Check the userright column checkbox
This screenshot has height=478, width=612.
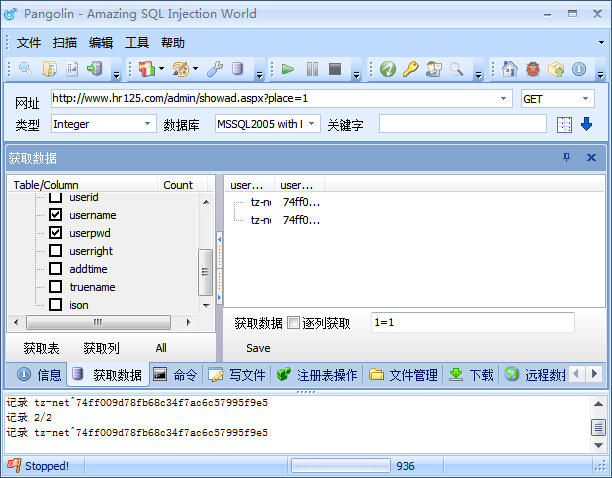pos(55,251)
